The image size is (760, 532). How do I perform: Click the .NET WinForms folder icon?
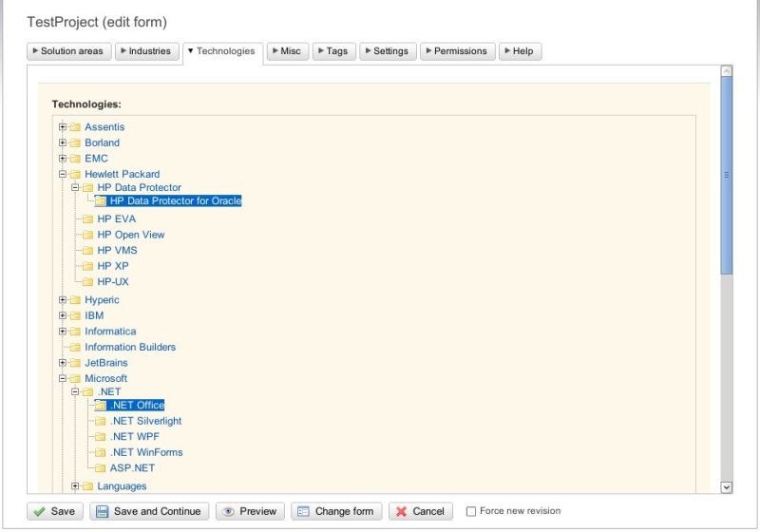101,452
